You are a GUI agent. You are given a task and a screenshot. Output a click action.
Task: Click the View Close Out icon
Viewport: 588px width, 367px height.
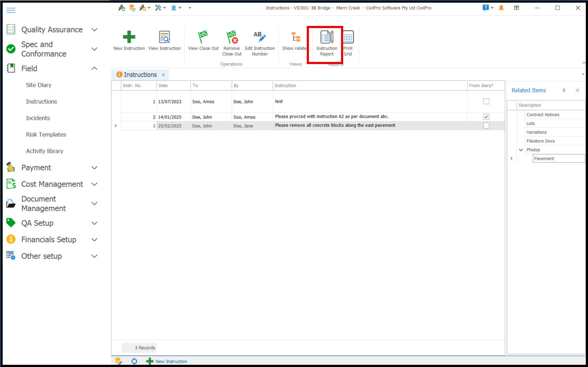203,38
